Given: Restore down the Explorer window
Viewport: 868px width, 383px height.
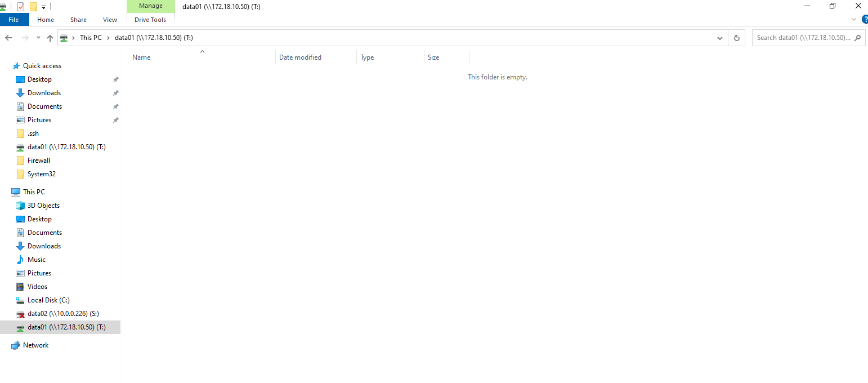Looking at the screenshot, I should pyautogui.click(x=833, y=6).
